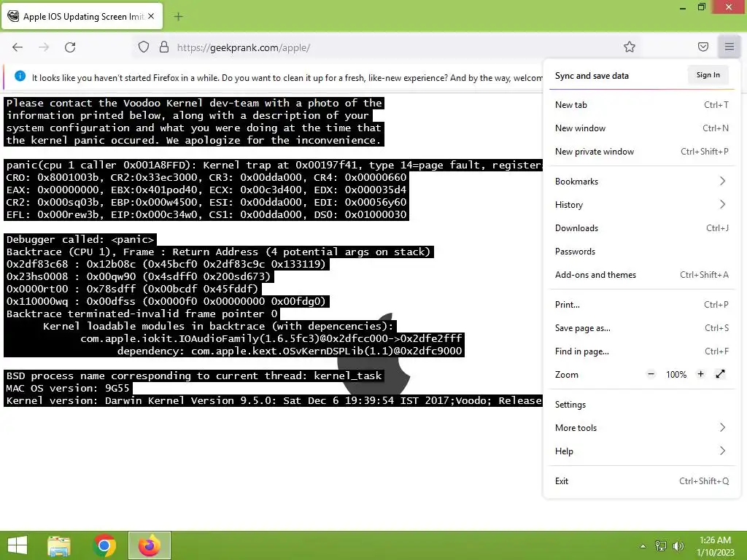
Task: Zoom in with the plus button
Action: [x=700, y=374]
